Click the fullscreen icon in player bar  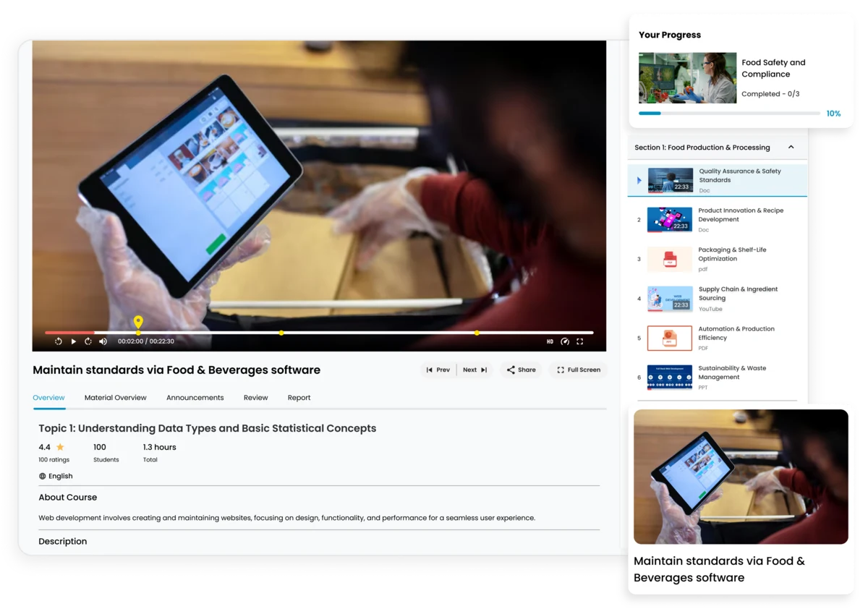tap(579, 341)
